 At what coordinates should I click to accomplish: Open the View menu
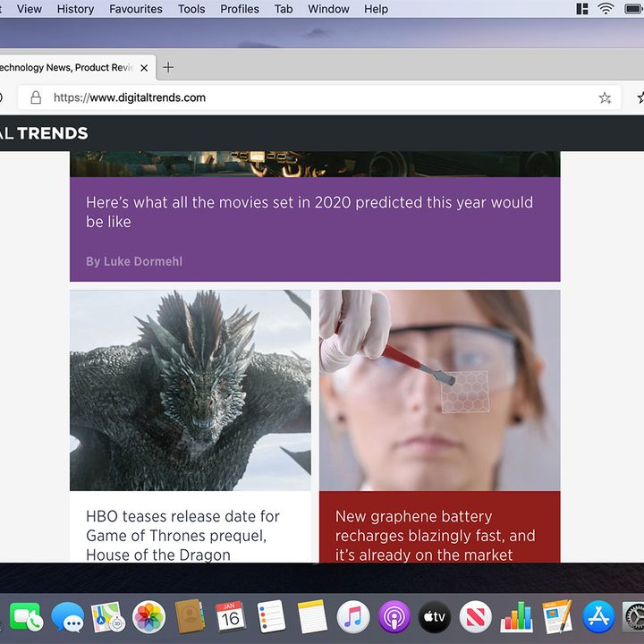[x=30, y=9]
